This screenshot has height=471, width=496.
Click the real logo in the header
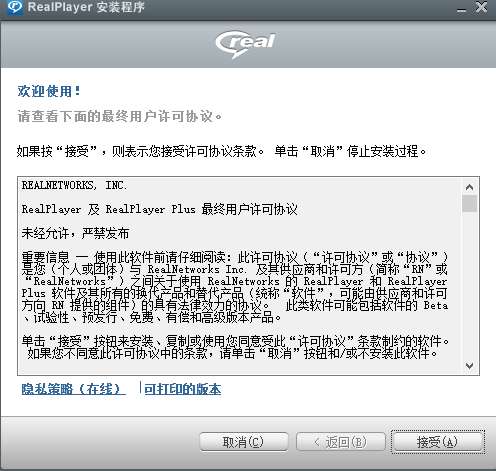(x=245, y=44)
